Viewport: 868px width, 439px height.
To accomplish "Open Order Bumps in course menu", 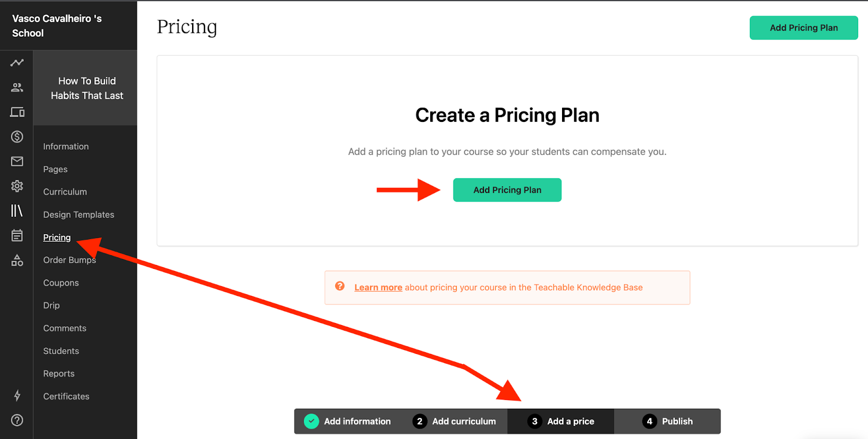I will pyautogui.click(x=69, y=260).
